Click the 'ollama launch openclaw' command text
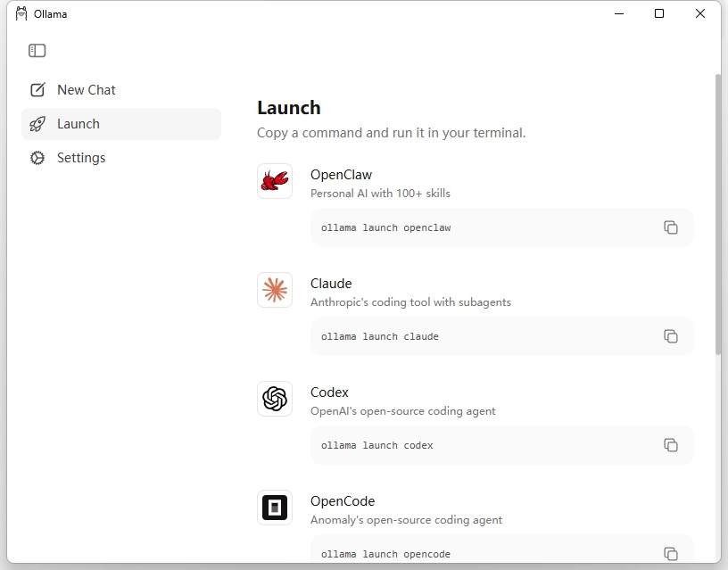Viewport: 728px width, 570px height. click(385, 227)
